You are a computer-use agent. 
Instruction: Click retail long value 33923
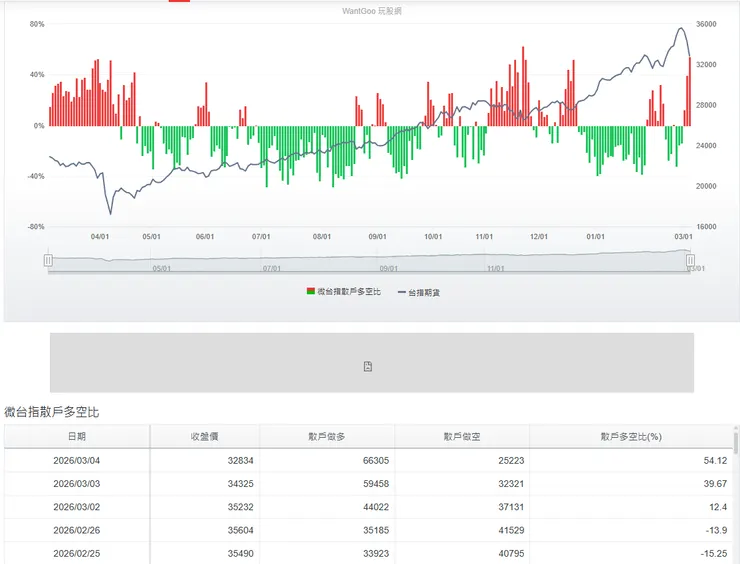pos(376,554)
